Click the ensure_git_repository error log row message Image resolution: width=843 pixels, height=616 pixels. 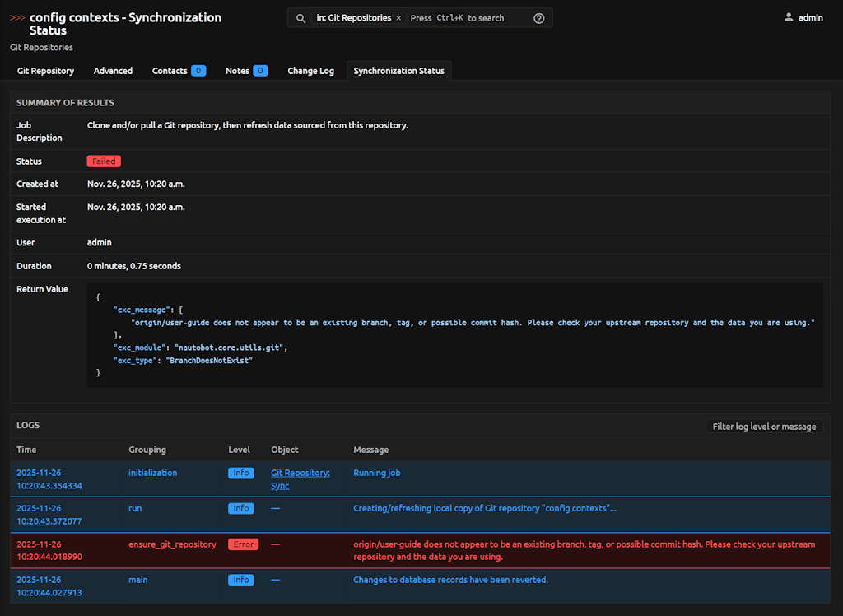click(x=584, y=550)
